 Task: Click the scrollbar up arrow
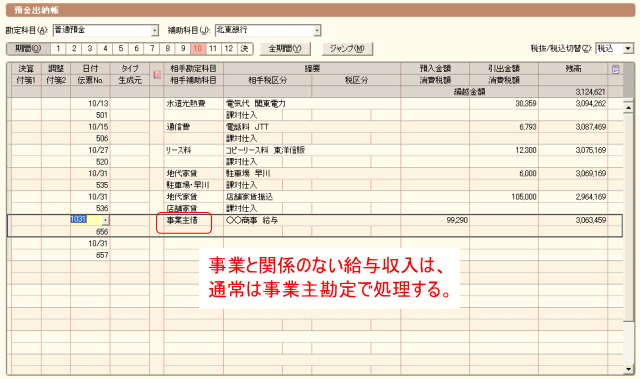pos(628,107)
